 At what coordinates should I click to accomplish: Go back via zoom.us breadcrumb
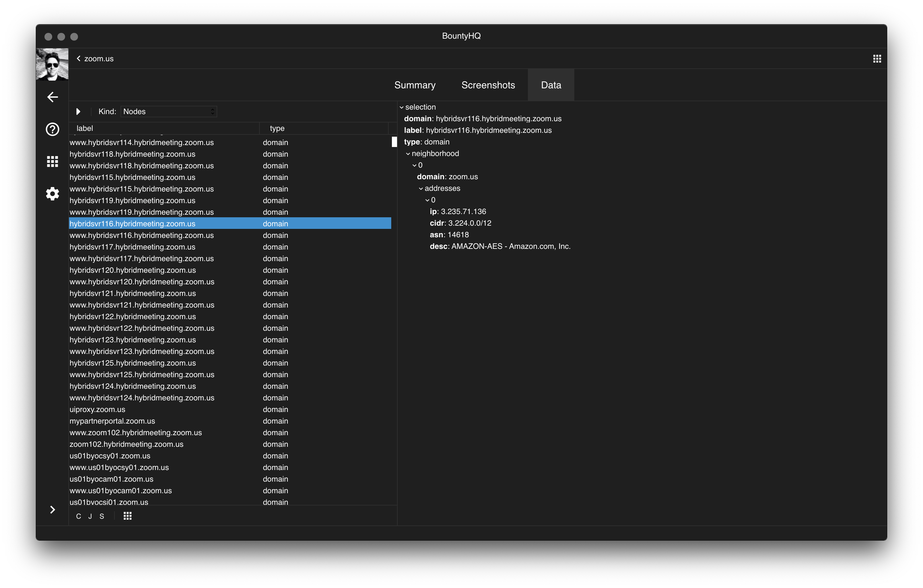[x=95, y=59]
